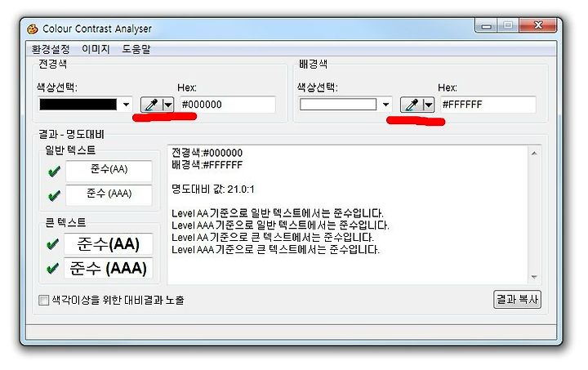Click the 명도대비 값: 21.0:1 text
This screenshot has height=370, width=588.
(212, 189)
